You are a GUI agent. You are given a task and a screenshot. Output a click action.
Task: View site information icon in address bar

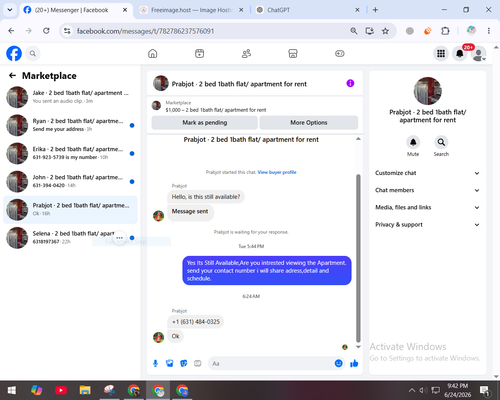click(x=67, y=31)
